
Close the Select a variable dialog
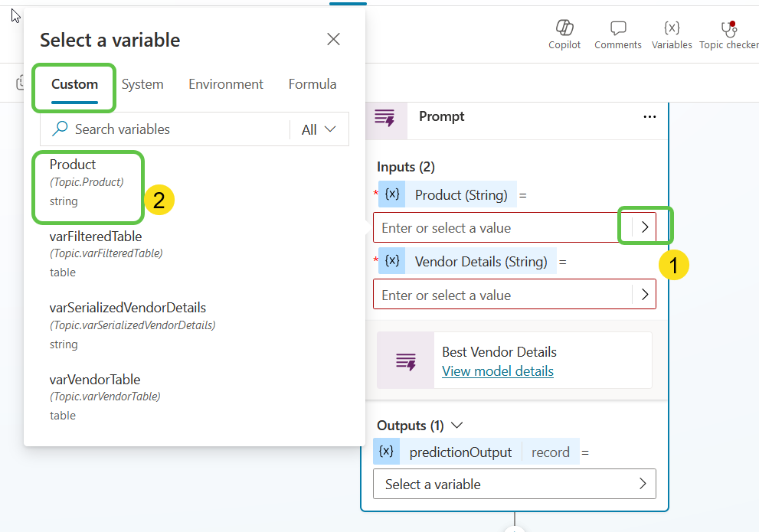tap(333, 39)
